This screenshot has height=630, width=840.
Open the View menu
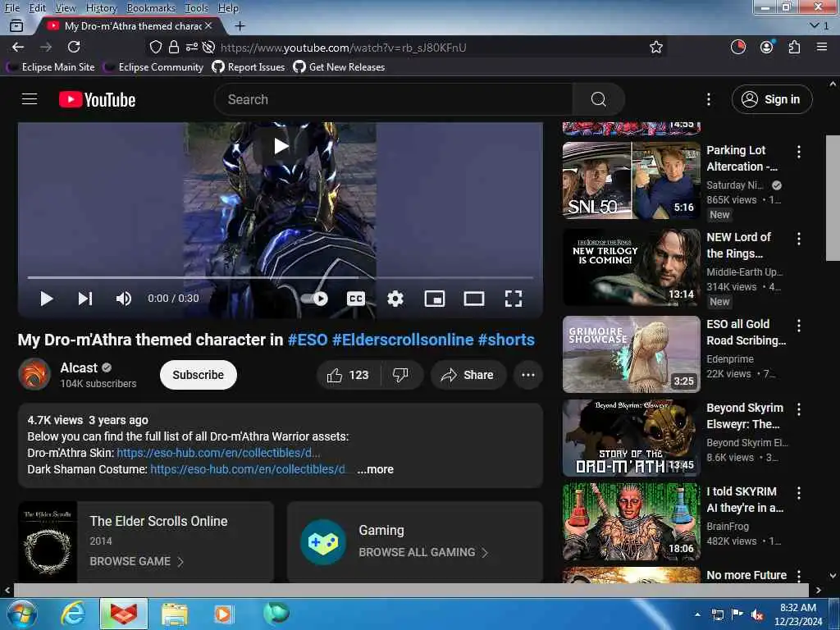pyautogui.click(x=66, y=8)
